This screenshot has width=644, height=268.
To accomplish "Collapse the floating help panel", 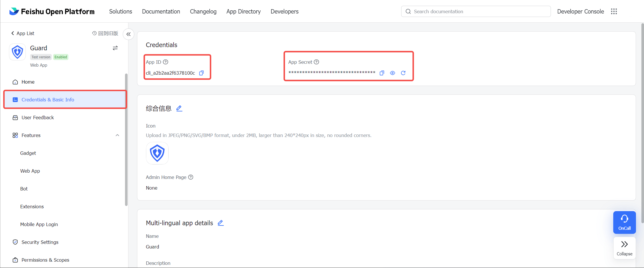I will point(624,248).
